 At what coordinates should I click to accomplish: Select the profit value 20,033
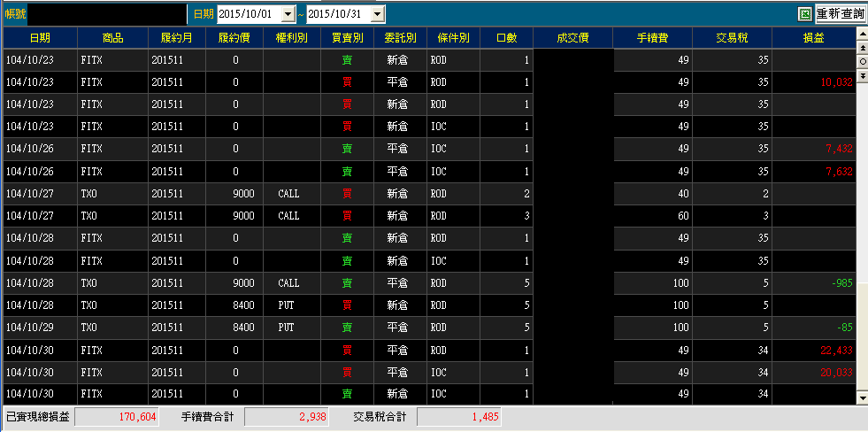(836, 373)
